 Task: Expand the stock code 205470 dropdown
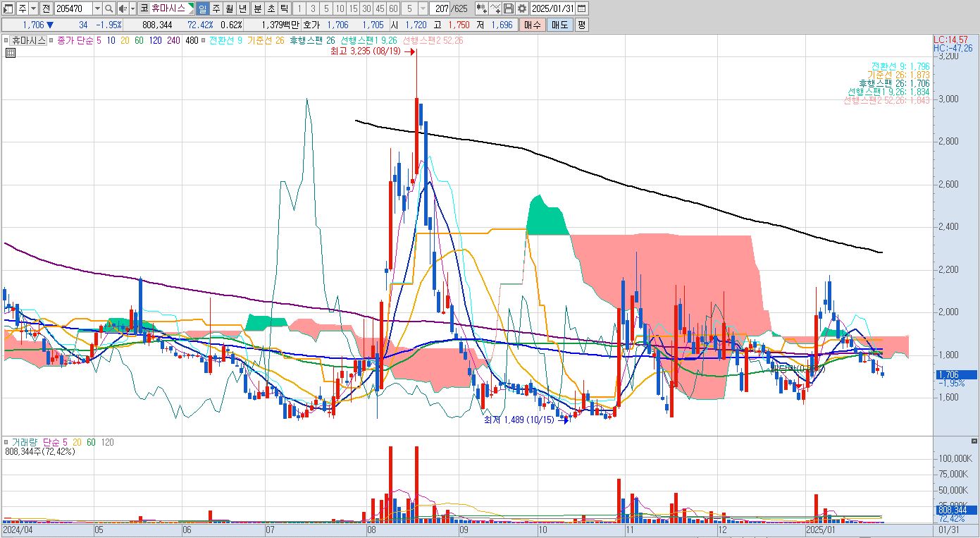(x=97, y=8)
